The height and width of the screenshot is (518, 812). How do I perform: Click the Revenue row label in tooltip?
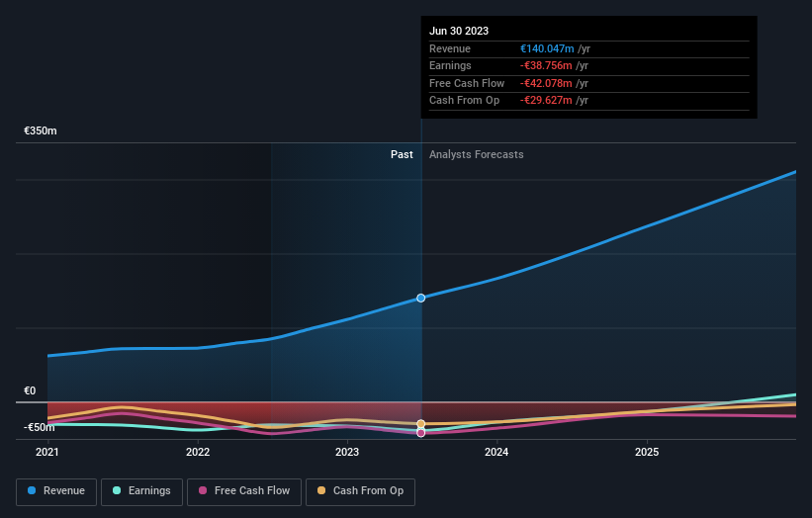pyautogui.click(x=450, y=48)
